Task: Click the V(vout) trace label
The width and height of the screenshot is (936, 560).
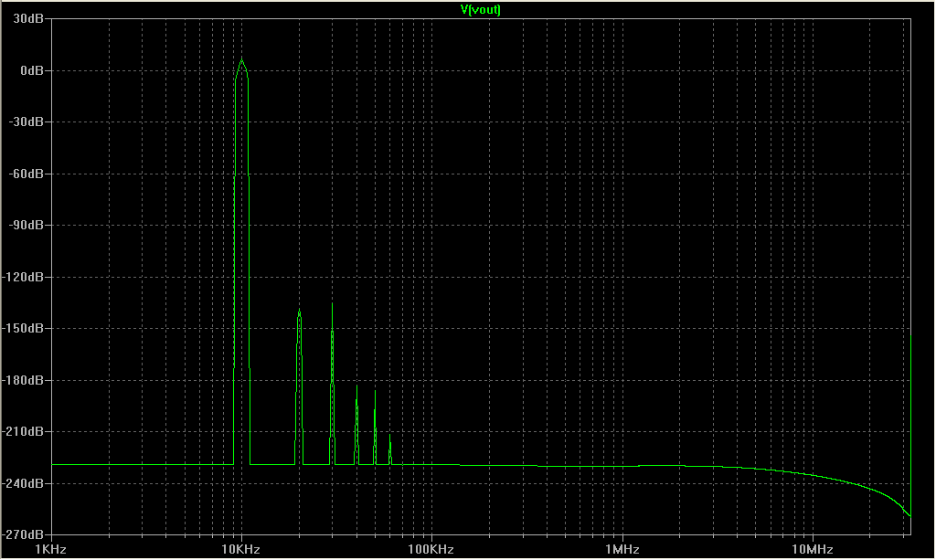Action: [480, 9]
